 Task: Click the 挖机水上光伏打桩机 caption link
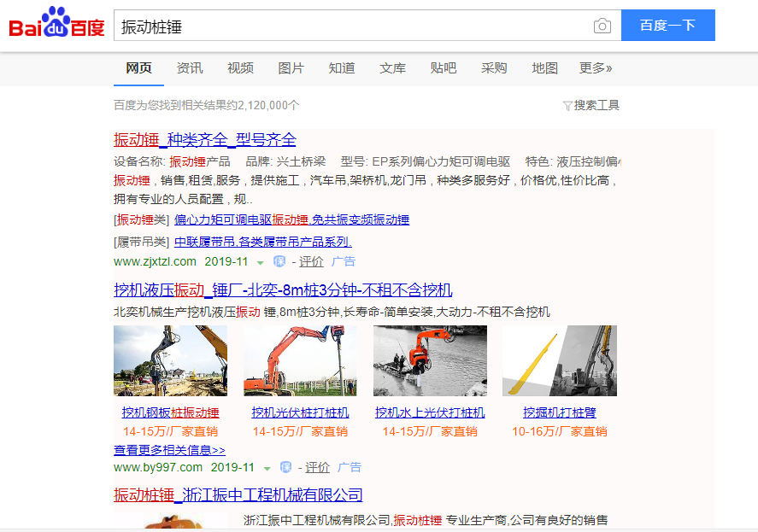click(430, 412)
